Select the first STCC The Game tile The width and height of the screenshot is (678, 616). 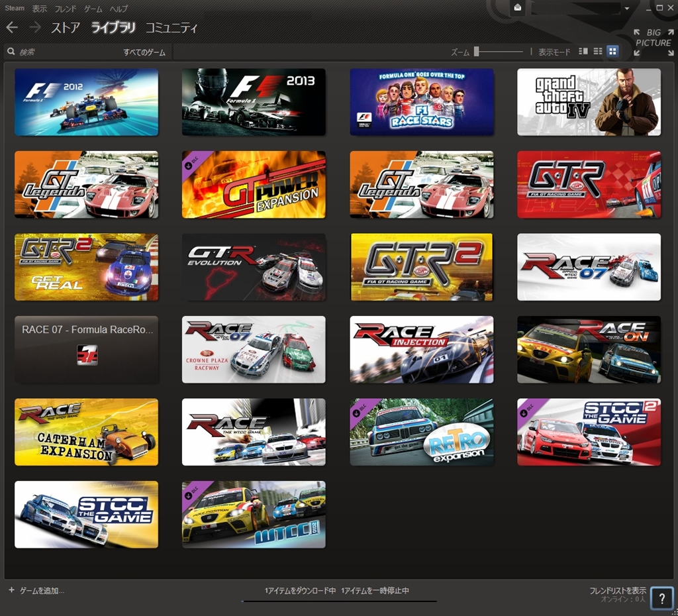(87, 515)
